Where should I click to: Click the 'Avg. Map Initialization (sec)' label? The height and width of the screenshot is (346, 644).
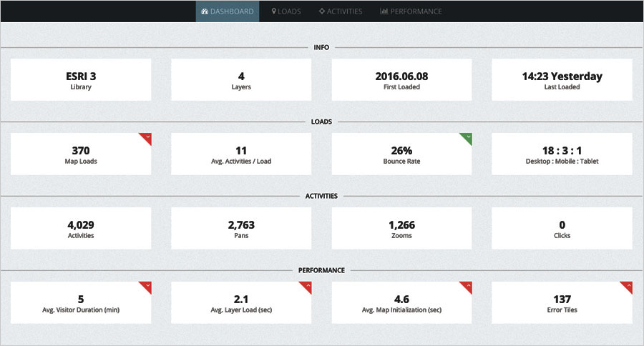tap(401, 310)
